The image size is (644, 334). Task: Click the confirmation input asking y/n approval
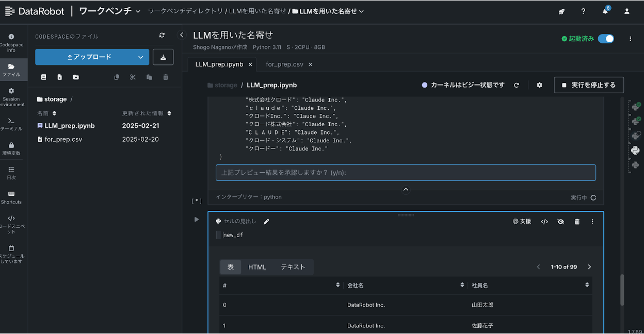406,172
